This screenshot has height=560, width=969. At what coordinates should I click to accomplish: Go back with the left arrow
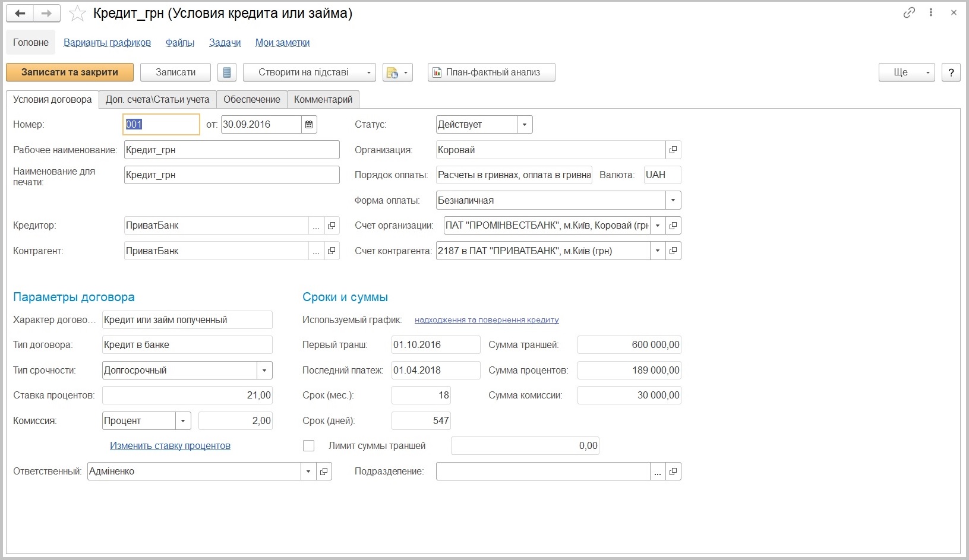pos(20,13)
